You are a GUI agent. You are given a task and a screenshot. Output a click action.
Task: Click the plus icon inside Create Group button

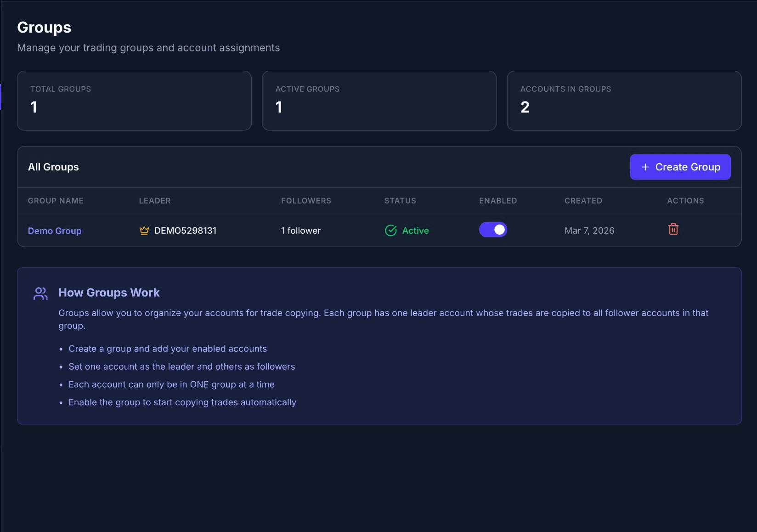click(645, 167)
